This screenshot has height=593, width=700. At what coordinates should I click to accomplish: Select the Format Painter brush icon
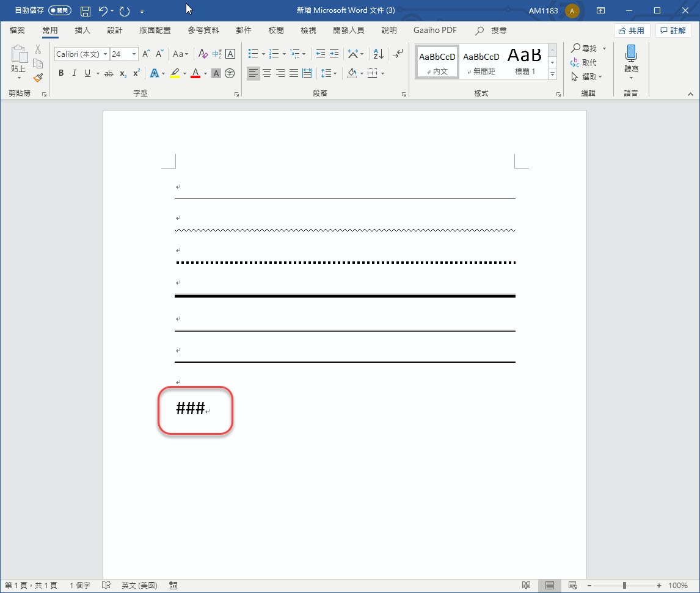pyautogui.click(x=38, y=78)
